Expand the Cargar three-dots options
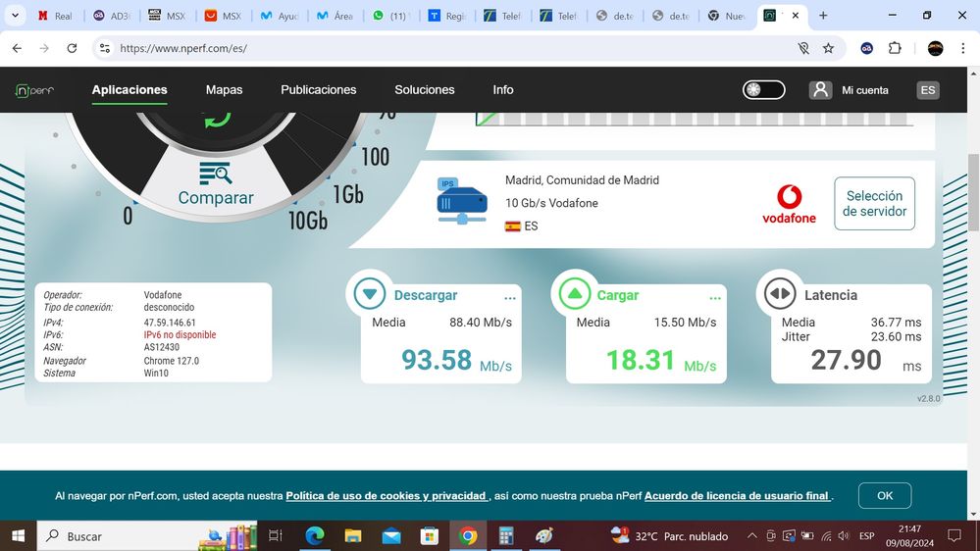 click(715, 298)
